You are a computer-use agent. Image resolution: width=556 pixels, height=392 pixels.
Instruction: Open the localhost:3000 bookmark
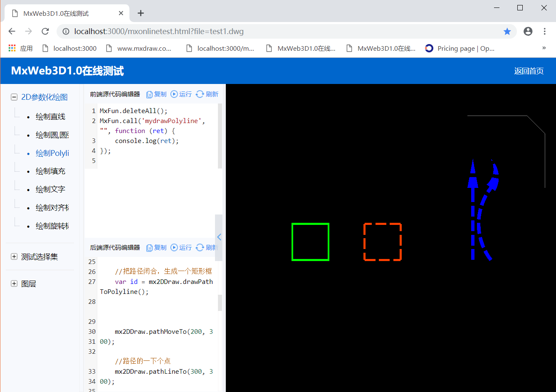(69, 49)
